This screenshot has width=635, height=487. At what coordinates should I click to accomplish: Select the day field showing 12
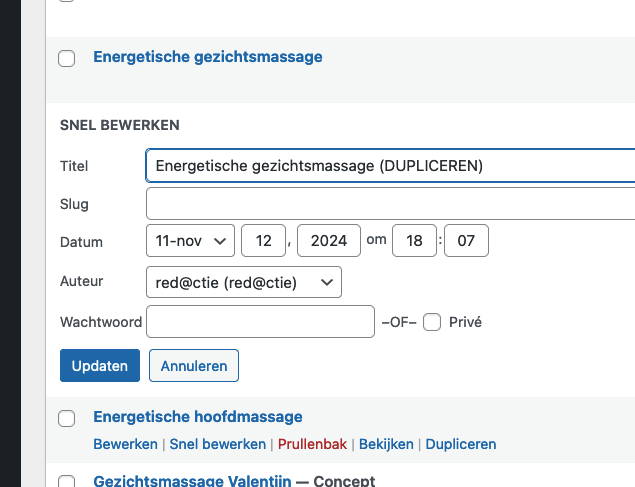(x=263, y=240)
